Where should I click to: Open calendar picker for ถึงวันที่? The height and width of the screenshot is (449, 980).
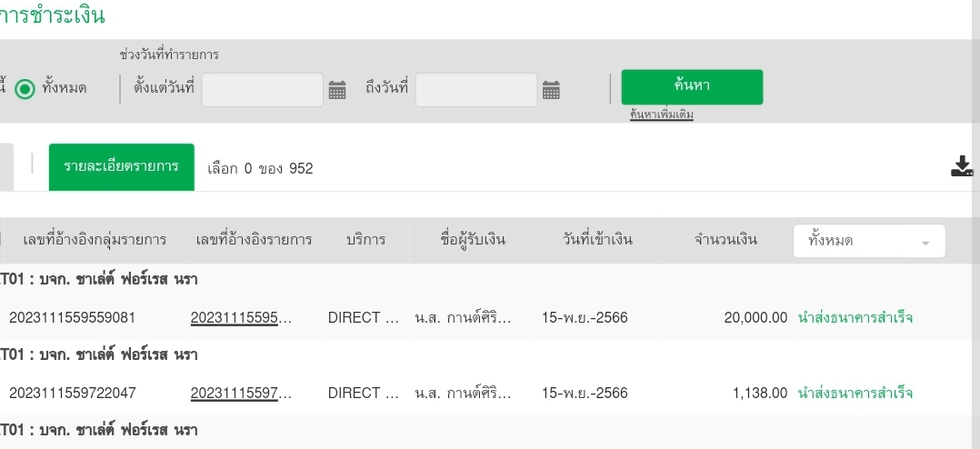[x=551, y=90]
